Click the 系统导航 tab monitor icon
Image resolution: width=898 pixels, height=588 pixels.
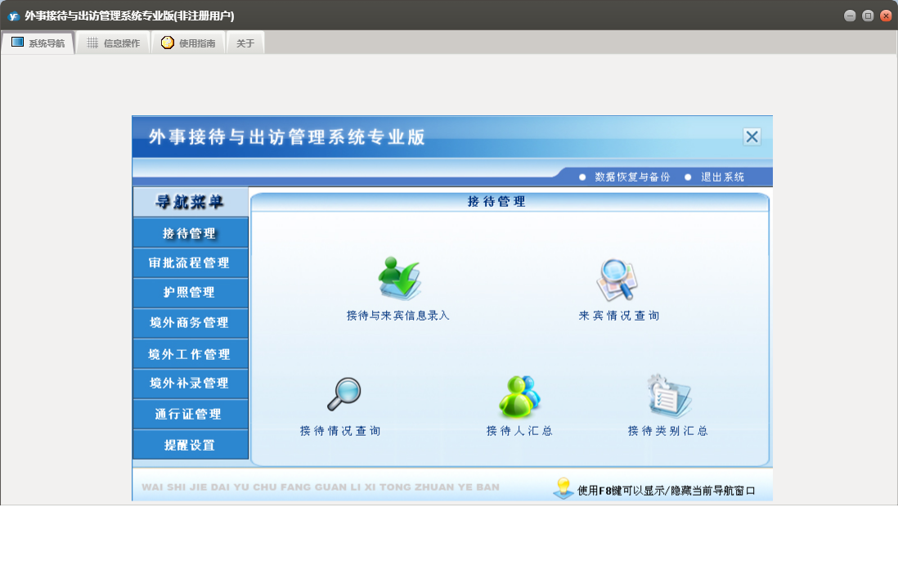click(x=18, y=43)
